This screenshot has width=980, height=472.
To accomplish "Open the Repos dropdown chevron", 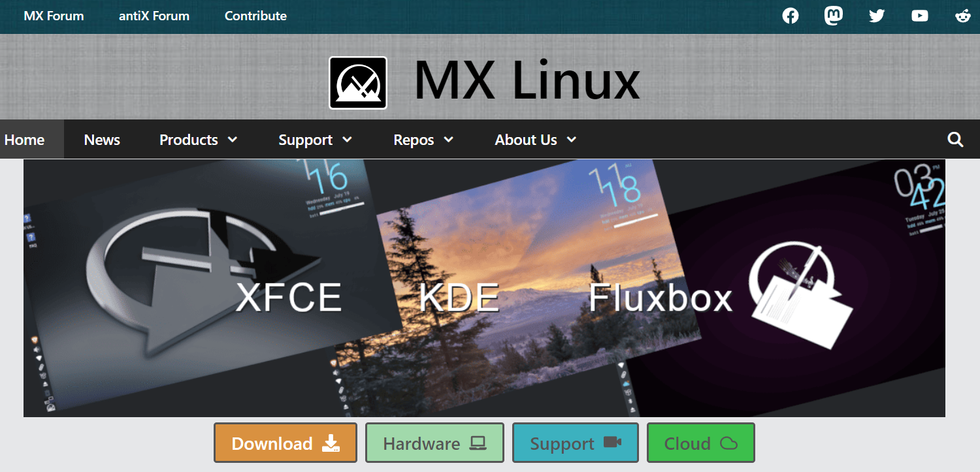I will click(x=448, y=140).
